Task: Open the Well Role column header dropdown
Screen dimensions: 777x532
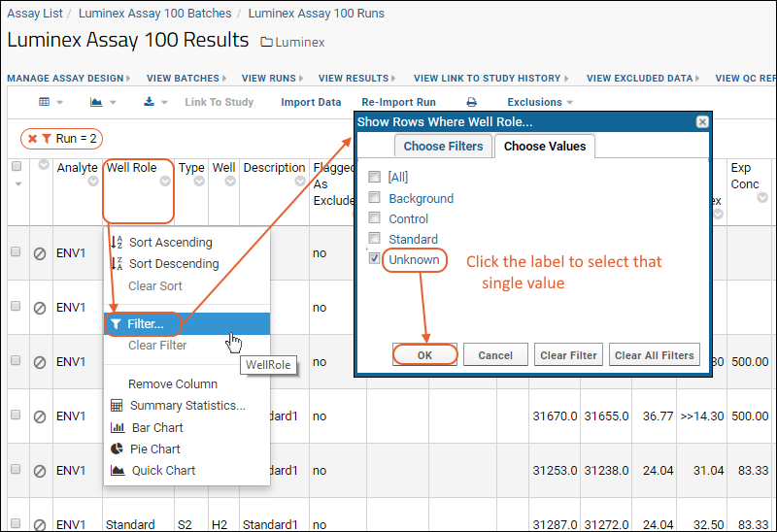Action: [165, 181]
